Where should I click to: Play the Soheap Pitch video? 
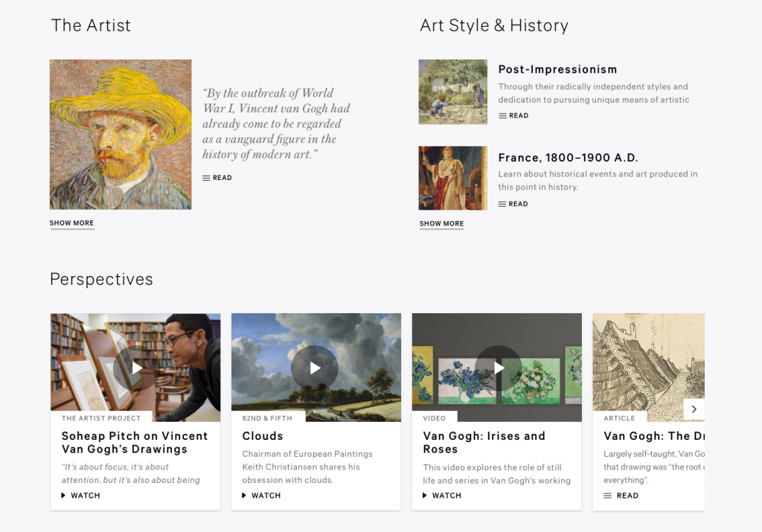(x=136, y=368)
